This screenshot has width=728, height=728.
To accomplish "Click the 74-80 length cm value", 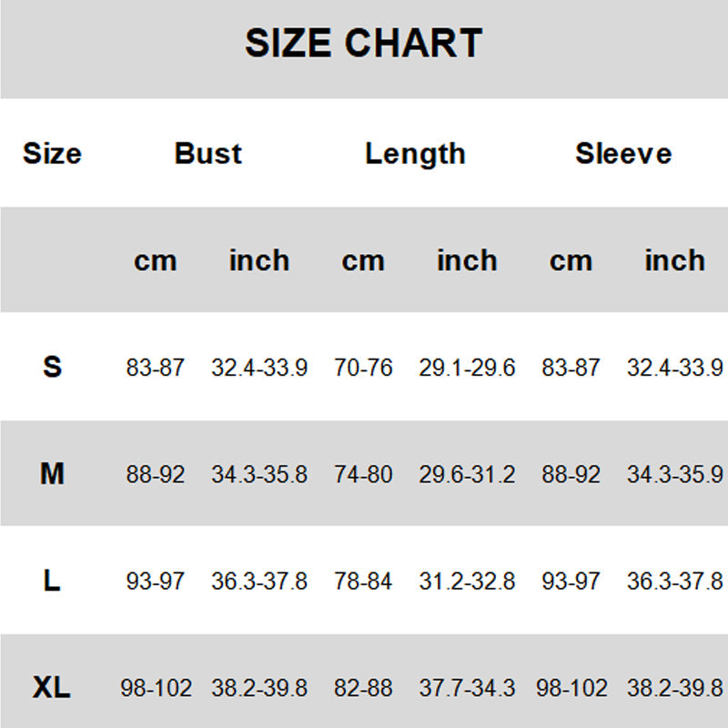I will (363, 474).
